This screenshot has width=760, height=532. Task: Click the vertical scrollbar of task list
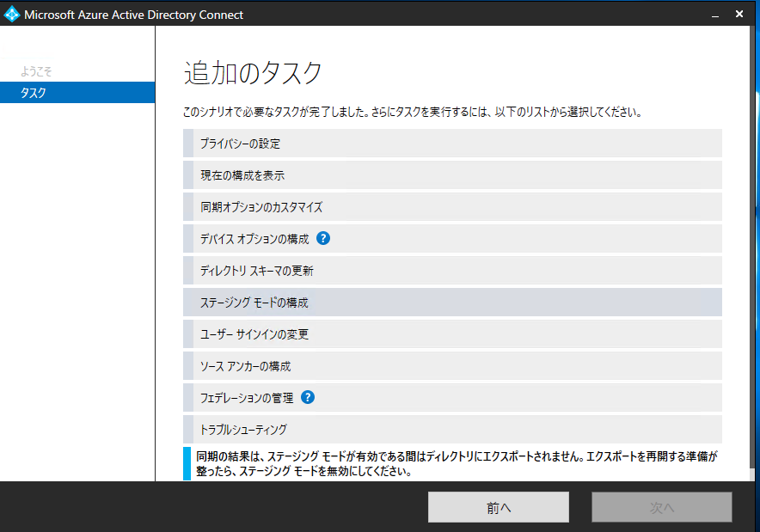752,252
